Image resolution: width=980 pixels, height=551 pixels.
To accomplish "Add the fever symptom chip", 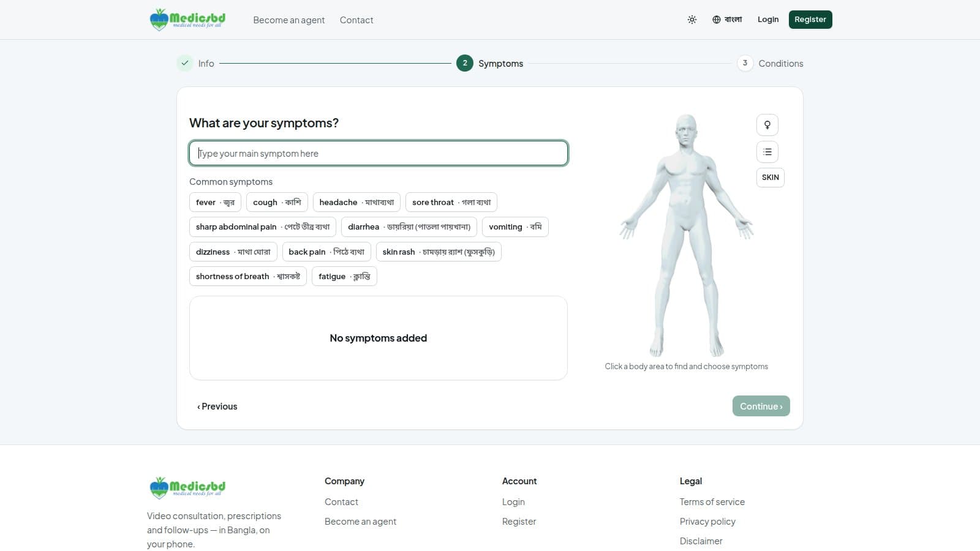I will pyautogui.click(x=215, y=202).
